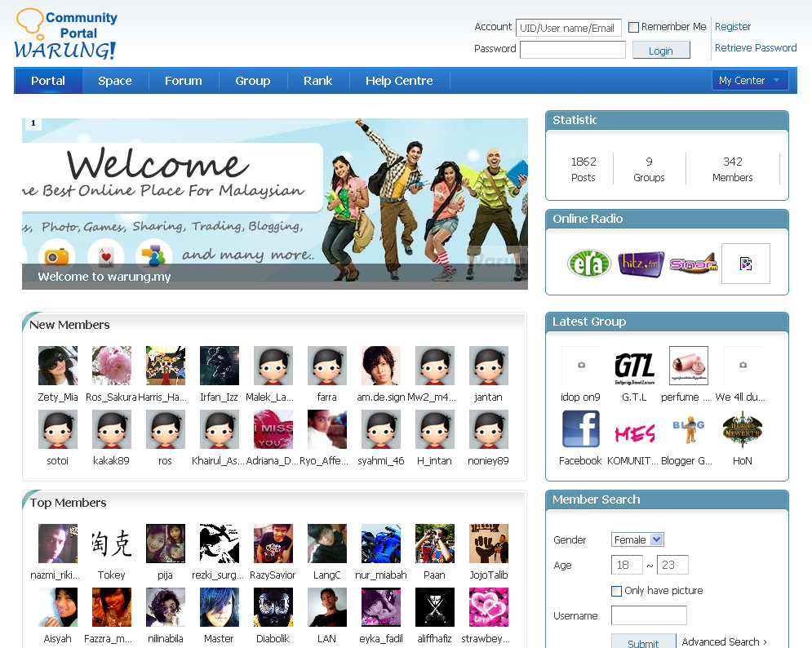Viewport: 812px width, 648px height.
Task: Enable Only have picture checkbox
Action: pos(616,591)
